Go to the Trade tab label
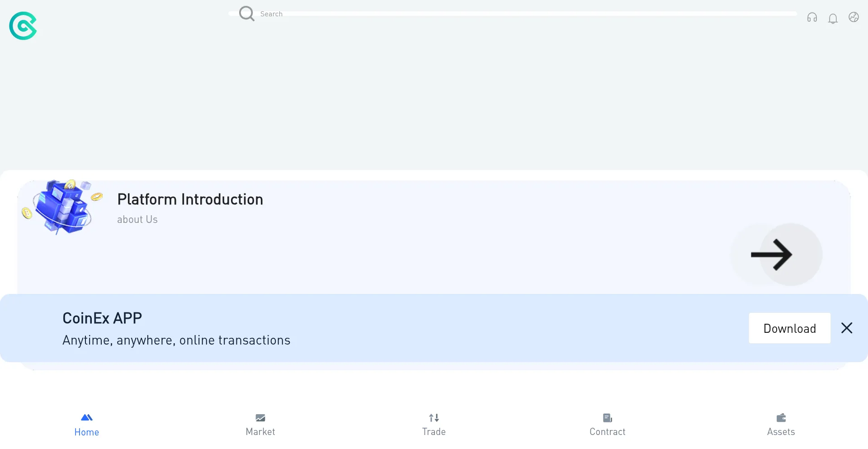The image size is (868, 449). coord(434,432)
